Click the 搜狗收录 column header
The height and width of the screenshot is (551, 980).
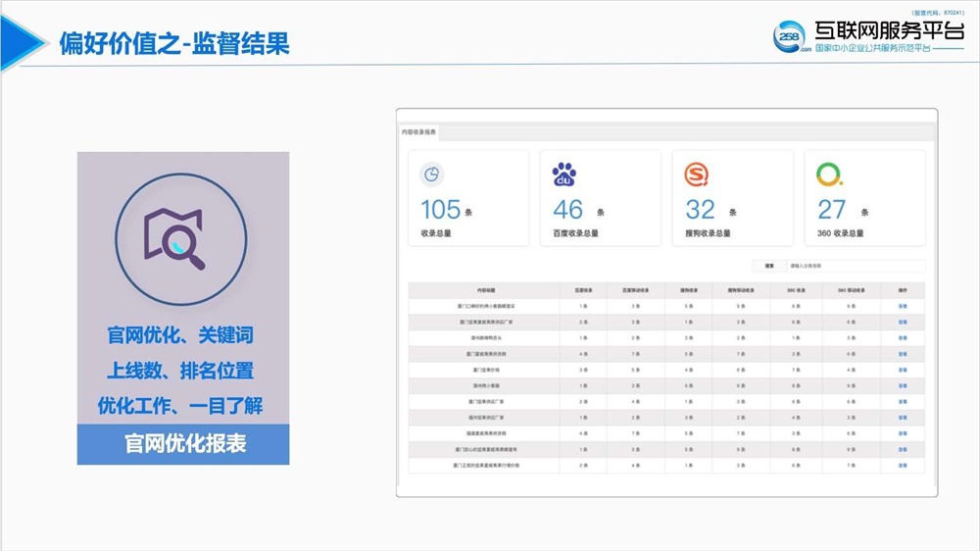[688, 290]
